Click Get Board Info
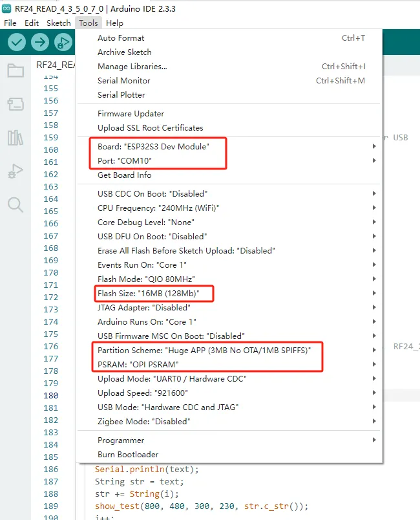The width and height of the screenshot is (420, 520). point(125,175)
